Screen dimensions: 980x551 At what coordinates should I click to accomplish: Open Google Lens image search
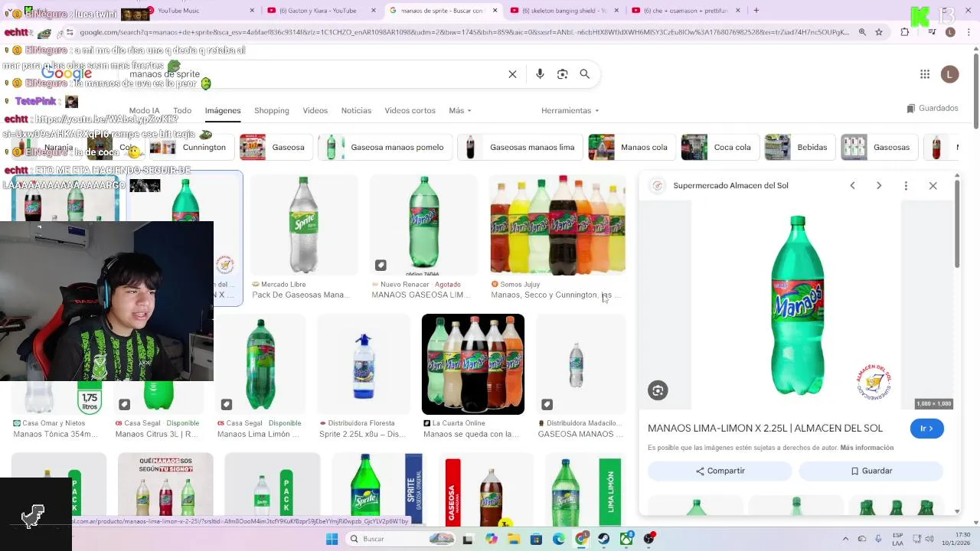tap(562, 74)
